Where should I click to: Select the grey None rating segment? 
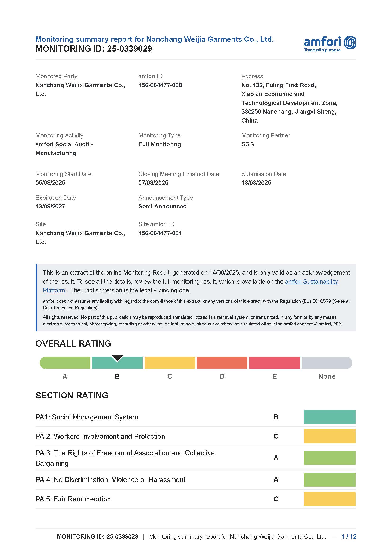click(x=327, y=363)
